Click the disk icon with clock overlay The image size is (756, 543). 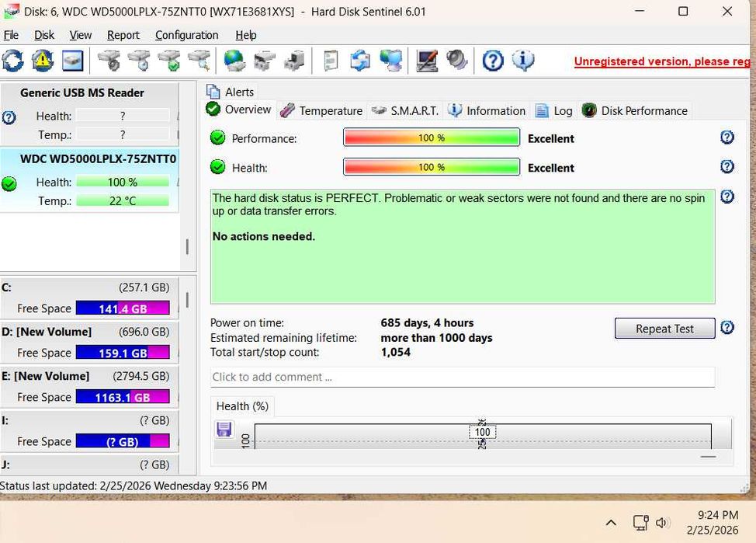click(x=140, y=61)
